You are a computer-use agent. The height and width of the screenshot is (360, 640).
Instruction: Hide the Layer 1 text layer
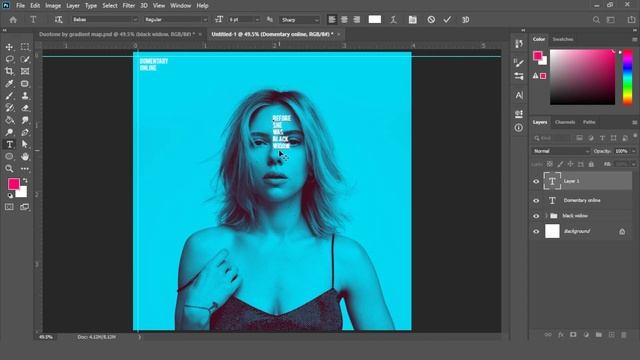[x=536, y=181]
